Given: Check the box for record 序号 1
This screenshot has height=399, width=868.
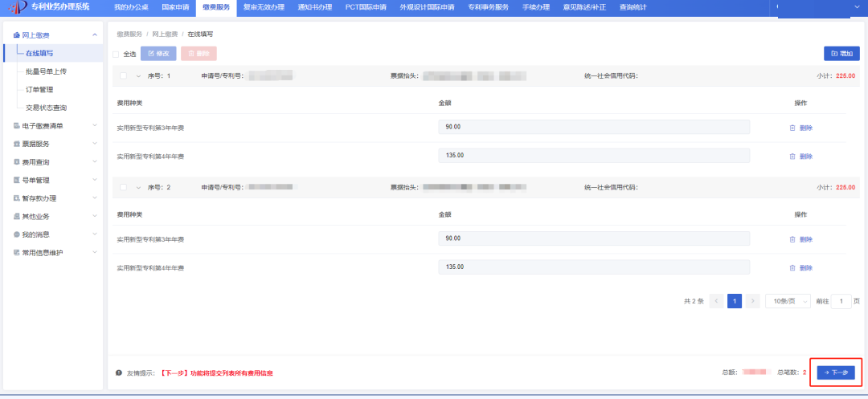Looking at the screenshot, I should (x=123, y=75).
